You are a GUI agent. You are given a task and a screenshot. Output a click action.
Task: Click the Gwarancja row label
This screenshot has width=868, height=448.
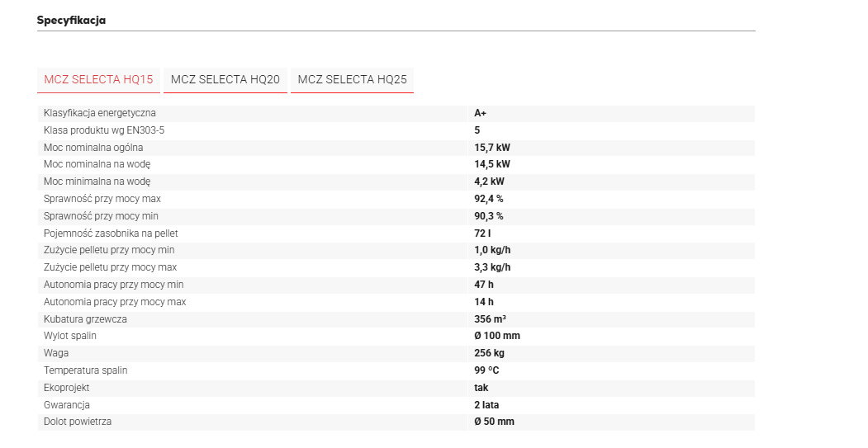point(67,405)
